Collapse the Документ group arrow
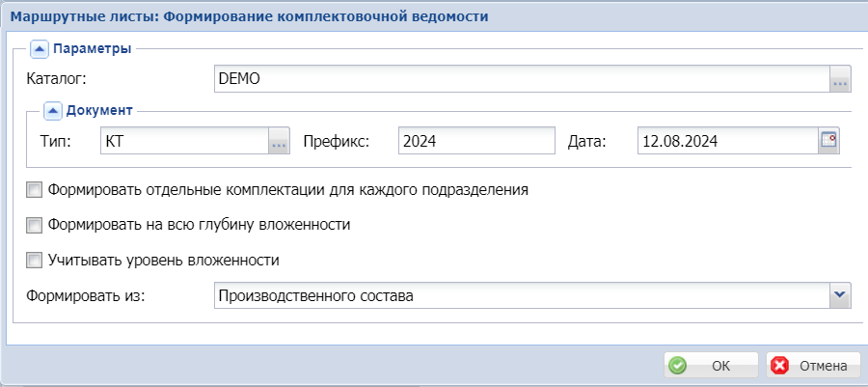 coord(54,110)
